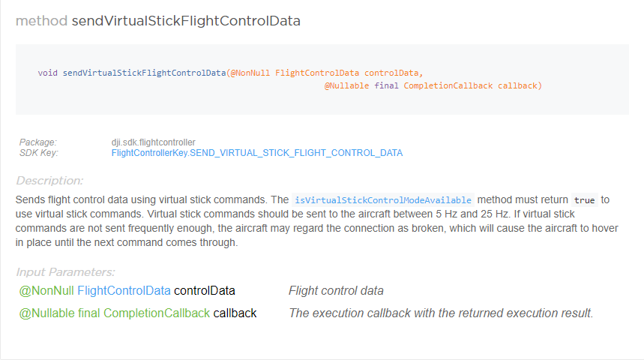Viewport: 644px width, 360px height.
Task: Click the @NonNull annotation in the code block
Action: pyautogui.click(x=250, y=73)
